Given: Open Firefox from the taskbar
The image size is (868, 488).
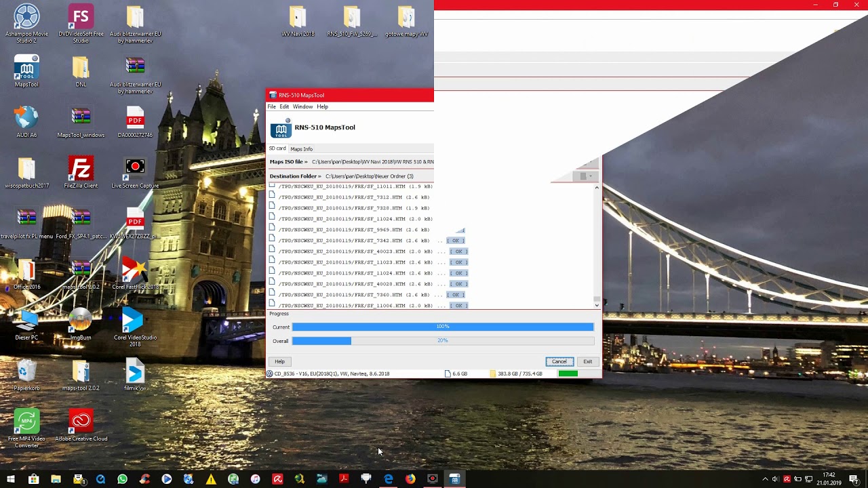Looking at the screenshot, I should pyautogui.click(x=410, y=479).
